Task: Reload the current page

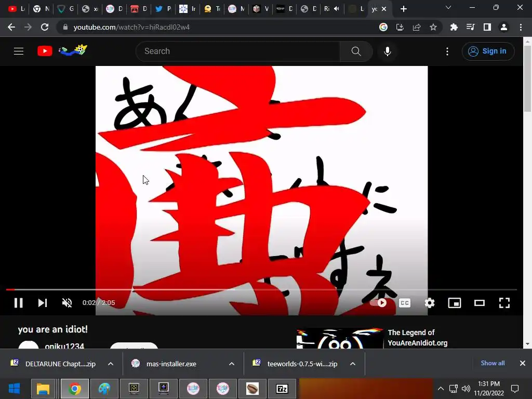Action: click(x=45, y=27)
